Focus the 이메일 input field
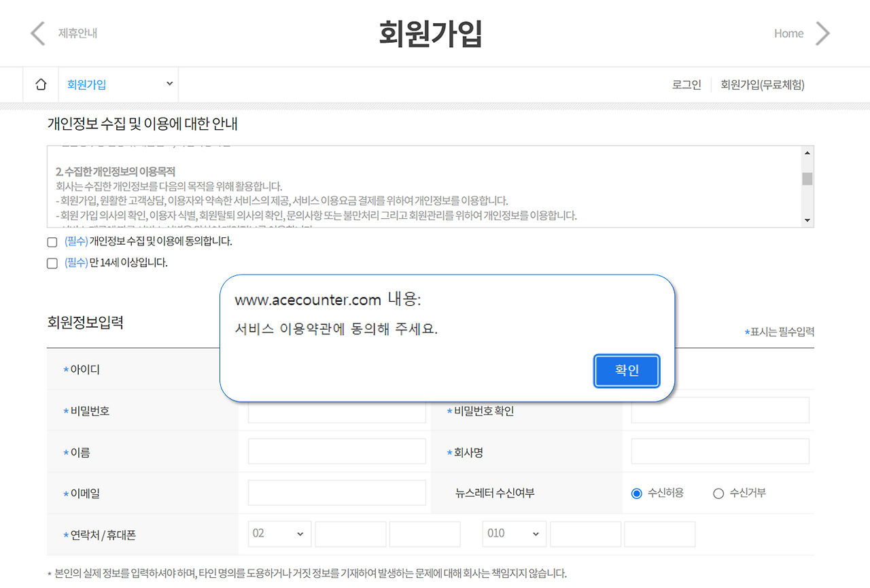Viewport: 870px width, 588px height. point(337,493)
